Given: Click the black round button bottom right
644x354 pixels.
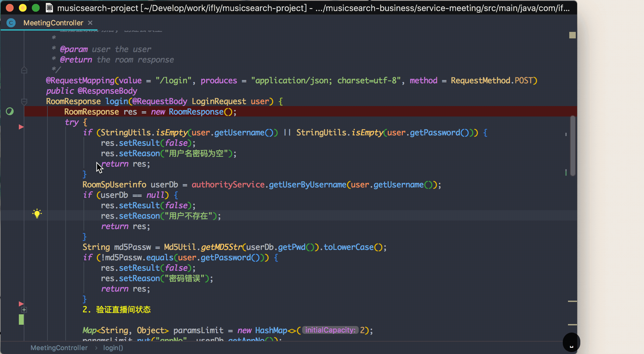Looking at the screenshot, I should (x=571, y=342).
